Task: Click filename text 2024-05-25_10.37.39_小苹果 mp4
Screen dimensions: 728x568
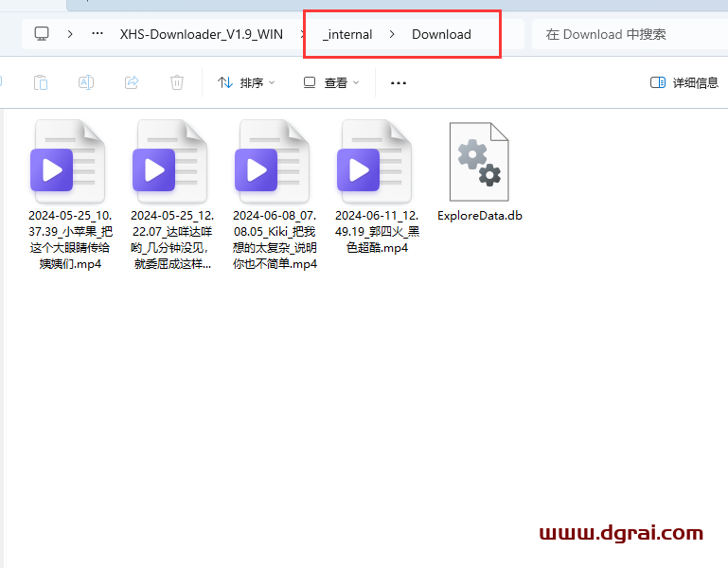Action: (x=70, y=240)
